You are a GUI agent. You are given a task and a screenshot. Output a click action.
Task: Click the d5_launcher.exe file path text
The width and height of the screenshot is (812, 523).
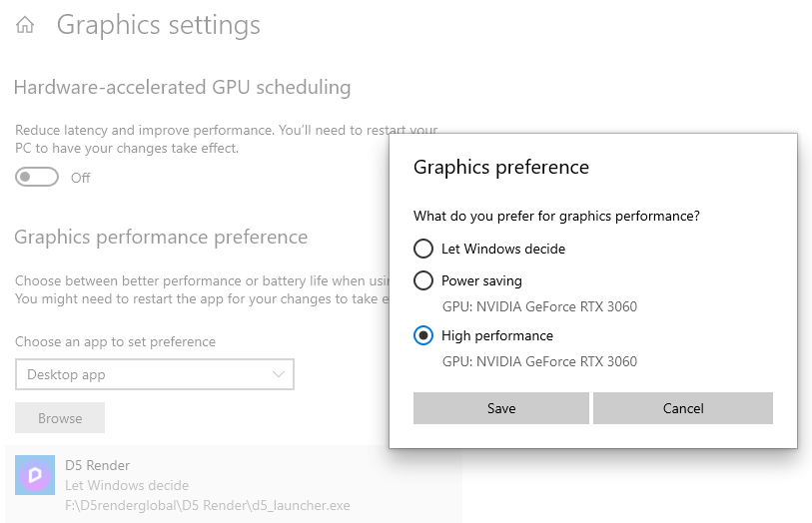coord(208,505)
